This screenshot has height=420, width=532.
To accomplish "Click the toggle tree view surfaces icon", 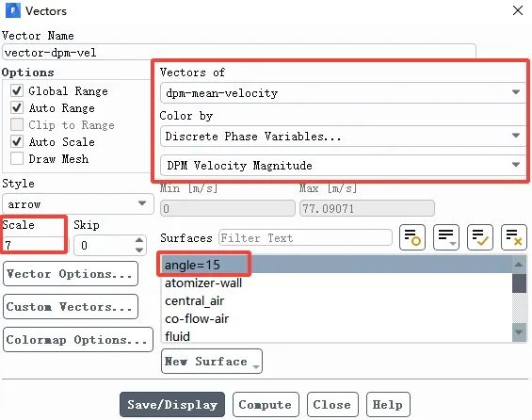I will point(412,237).
